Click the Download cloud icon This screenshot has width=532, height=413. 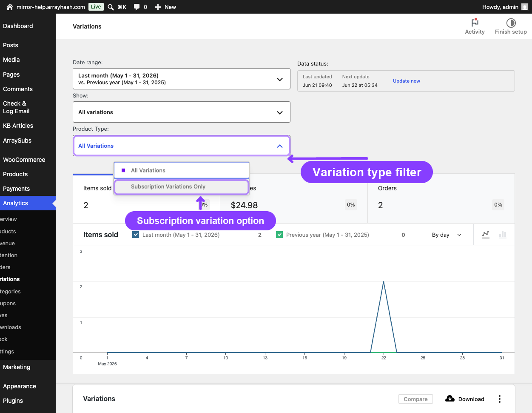point(450,399)
